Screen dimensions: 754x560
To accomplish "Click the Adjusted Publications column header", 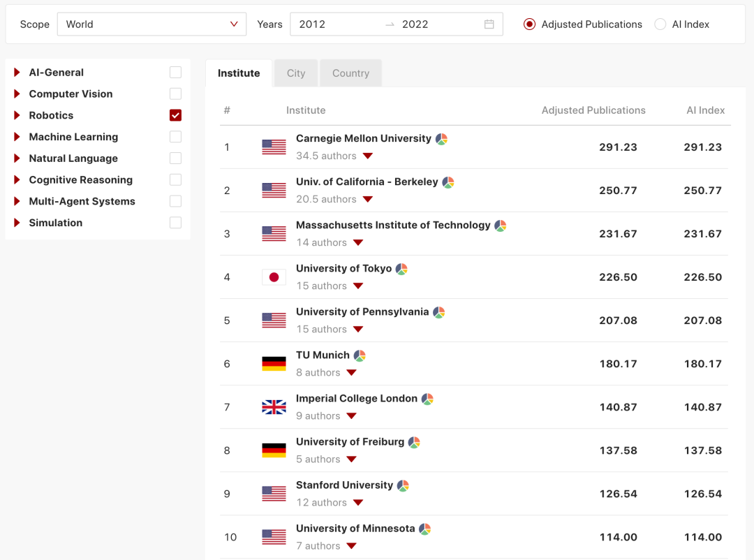I will pyautogui.click(x=593, y=110).
